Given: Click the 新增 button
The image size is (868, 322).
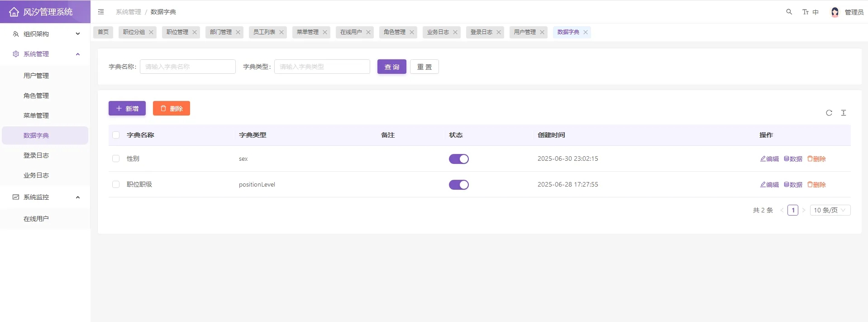Looking at the screenshot, I should tap(127, 108).
